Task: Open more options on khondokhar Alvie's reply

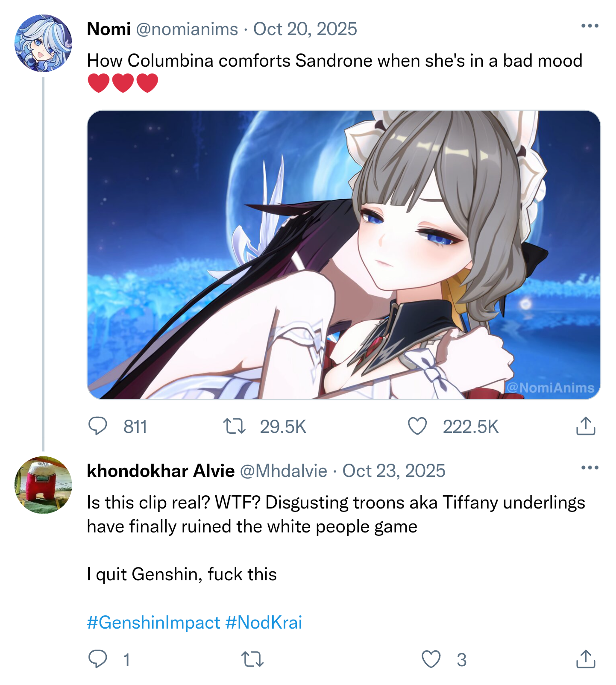Action: point(590,467)
